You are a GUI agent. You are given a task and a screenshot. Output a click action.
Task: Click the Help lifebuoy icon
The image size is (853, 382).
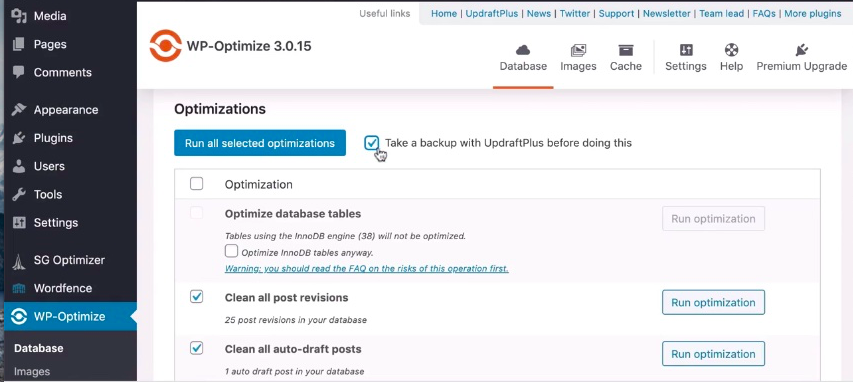(x=731, y=50)
